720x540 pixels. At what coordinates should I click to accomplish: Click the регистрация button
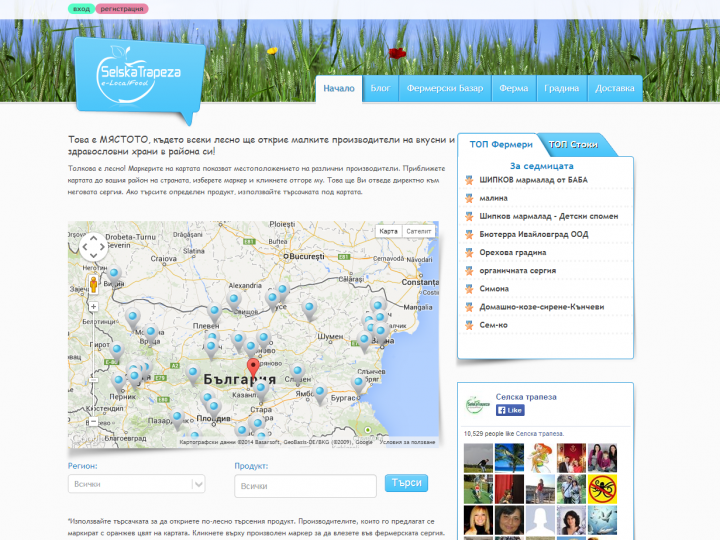pos(122,9)
